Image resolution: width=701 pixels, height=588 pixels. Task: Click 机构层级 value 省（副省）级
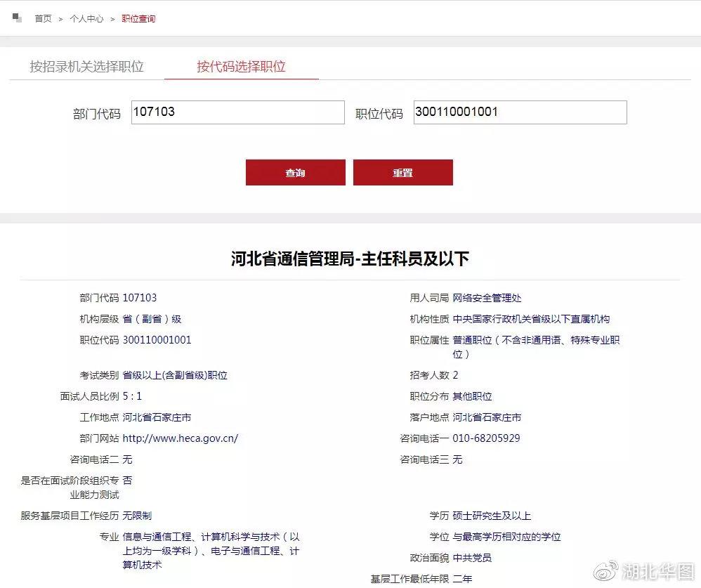[x=152, y=319]
